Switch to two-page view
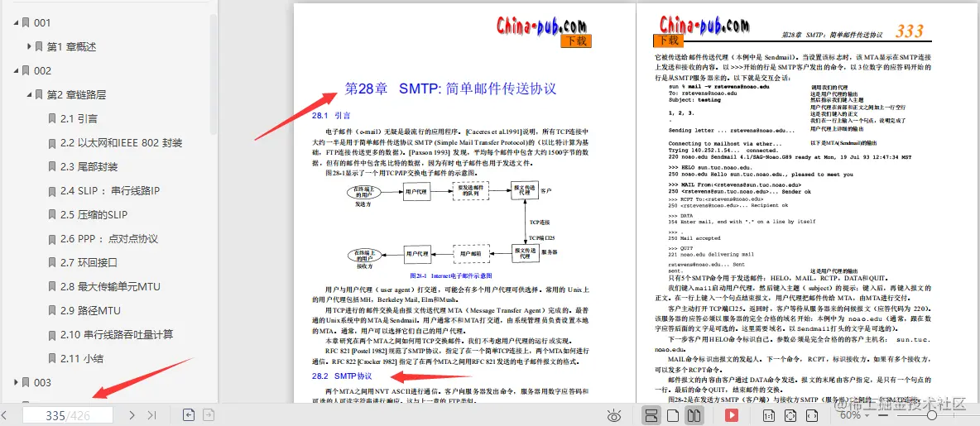Viewport: 980px width, 426px height. 693,414
